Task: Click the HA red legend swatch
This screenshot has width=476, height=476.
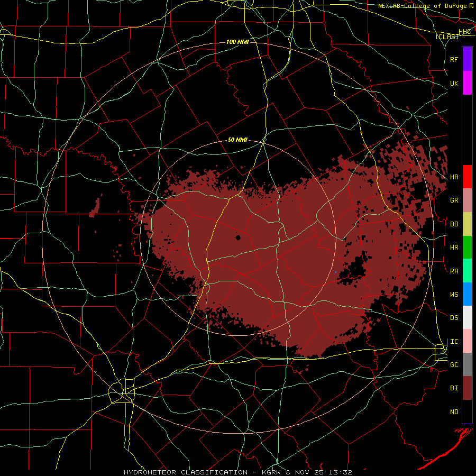Action: click(467, 177)
